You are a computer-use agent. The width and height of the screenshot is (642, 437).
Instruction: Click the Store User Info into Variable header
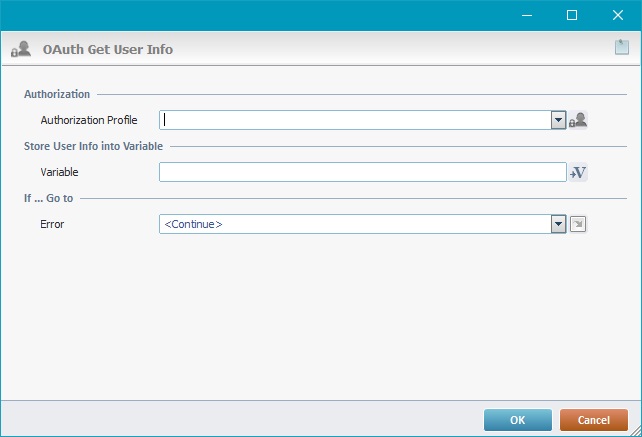[x=91, y=147]
